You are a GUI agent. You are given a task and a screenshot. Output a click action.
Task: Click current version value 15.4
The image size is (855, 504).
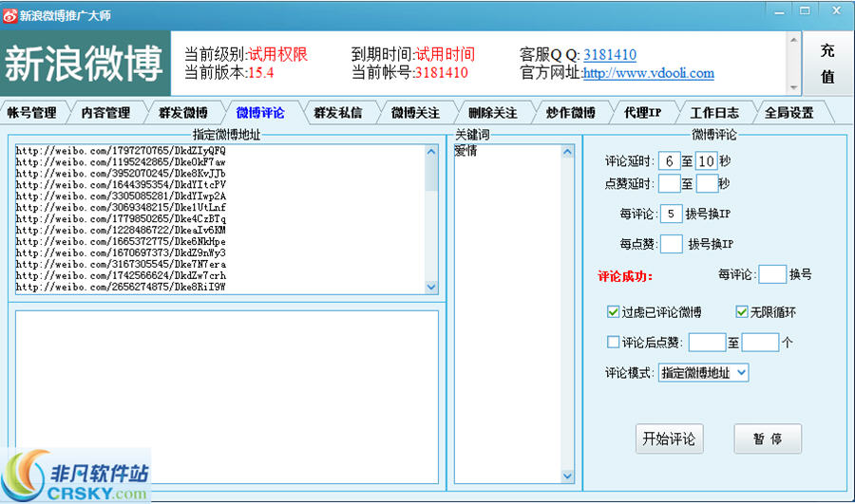tap(260, 72)
